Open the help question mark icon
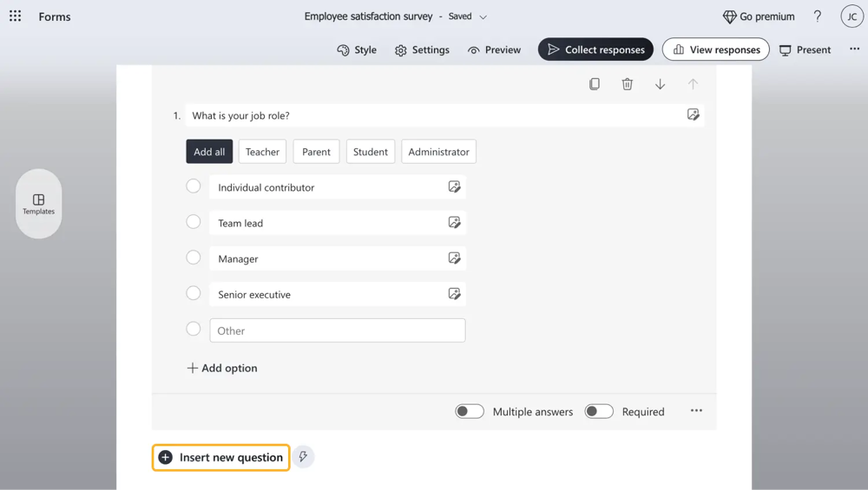 tap(817, 16)
